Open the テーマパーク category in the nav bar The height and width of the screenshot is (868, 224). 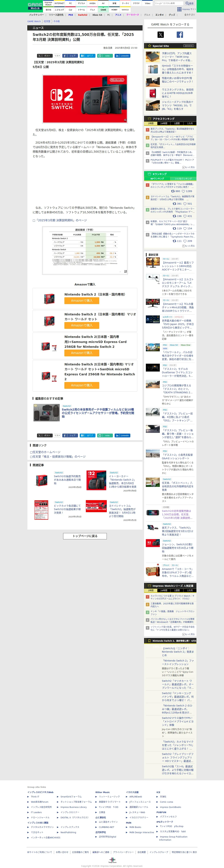(133, 15)
